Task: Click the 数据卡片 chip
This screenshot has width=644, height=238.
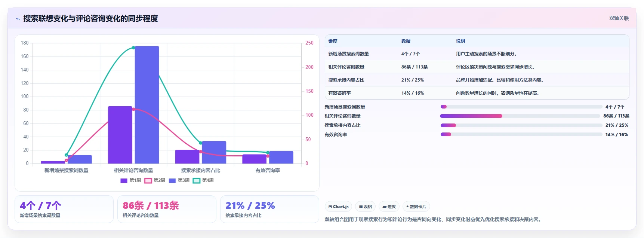Action: coord(416,207)
